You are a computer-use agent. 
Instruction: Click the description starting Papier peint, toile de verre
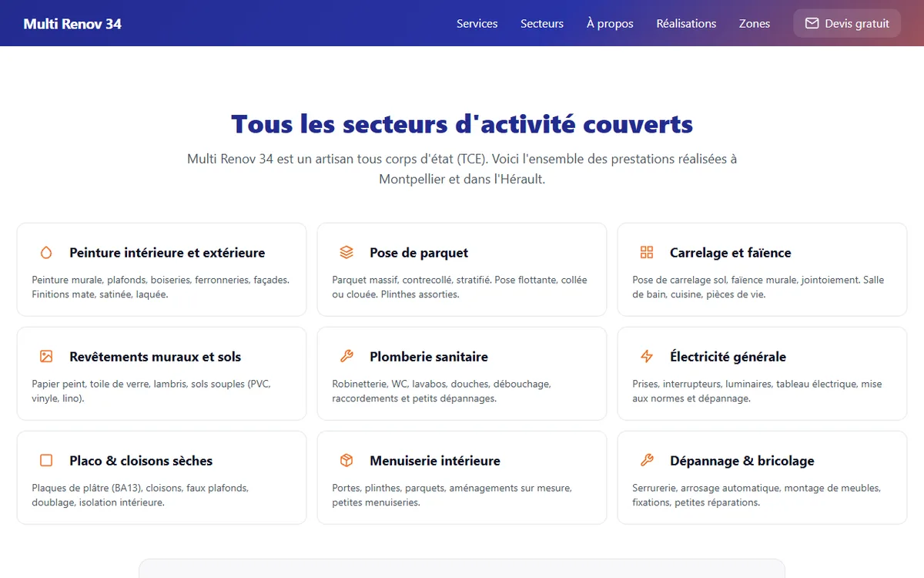click(x=151, y=391)
